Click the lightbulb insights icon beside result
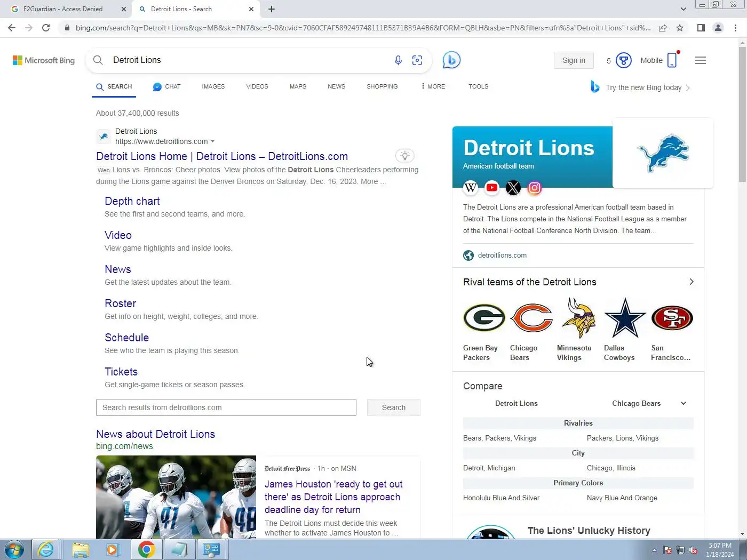 405,156
